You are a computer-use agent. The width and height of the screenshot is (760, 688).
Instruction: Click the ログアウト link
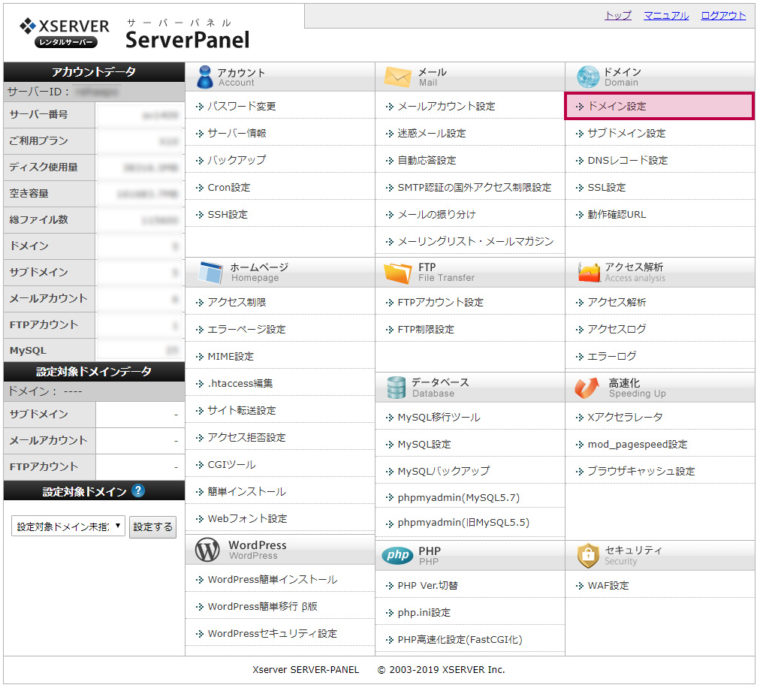point(723,16)
